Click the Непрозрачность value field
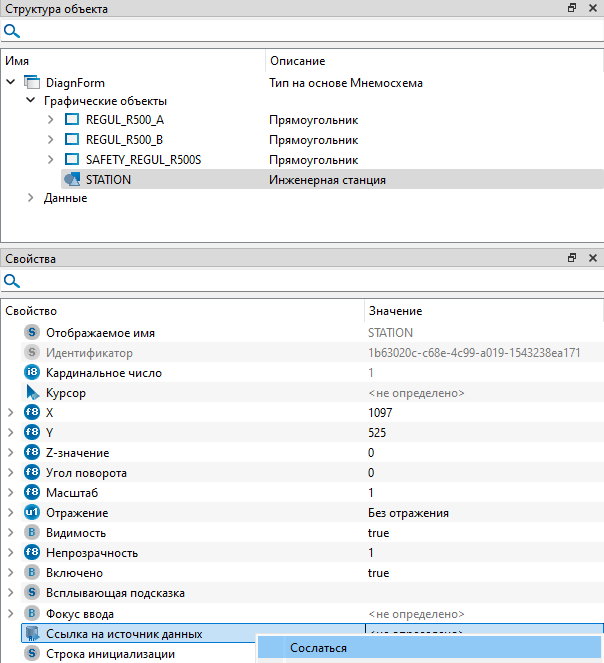This screenshot has width=604, height=663. coord(480,553)
